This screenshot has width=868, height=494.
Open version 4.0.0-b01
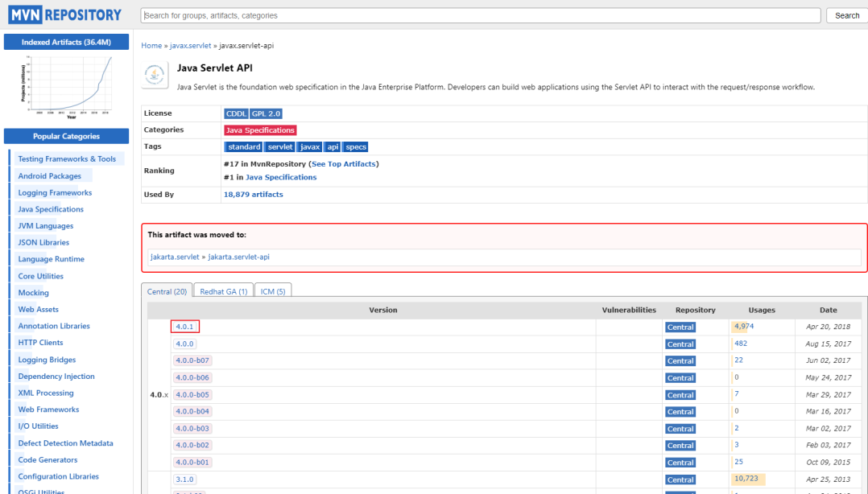click(192, 462)
